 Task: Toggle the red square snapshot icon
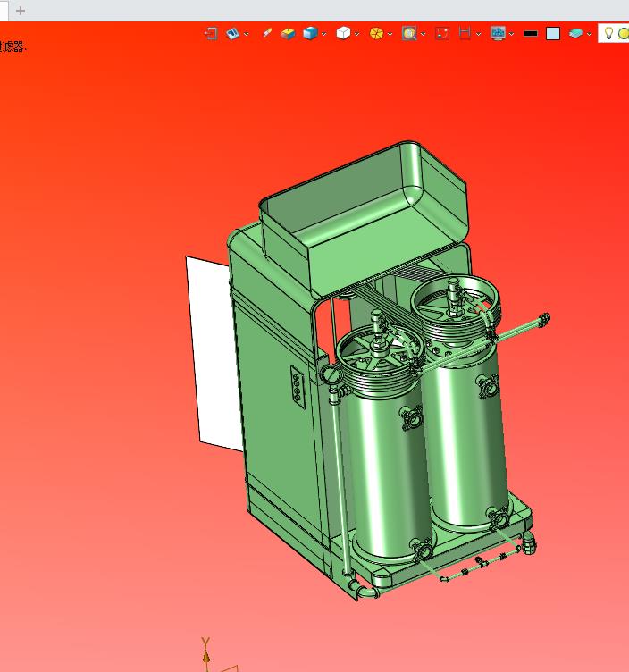click(x=442, y=33)
